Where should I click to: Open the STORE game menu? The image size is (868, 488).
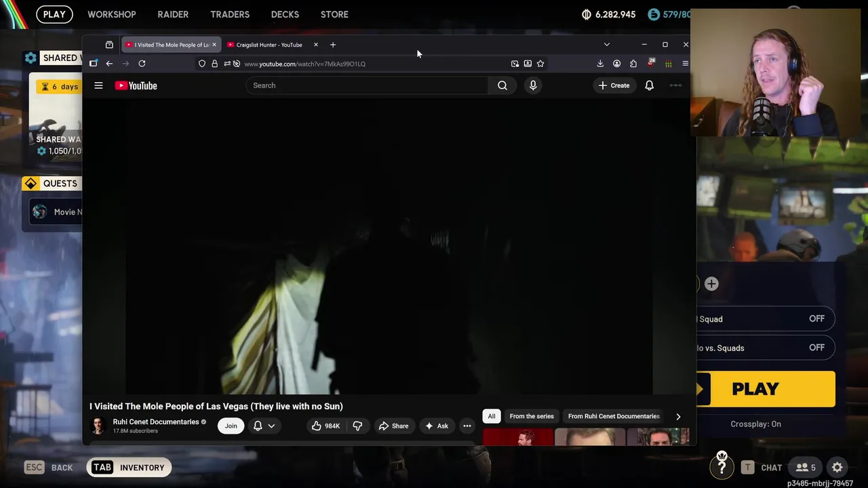point(334,14)
